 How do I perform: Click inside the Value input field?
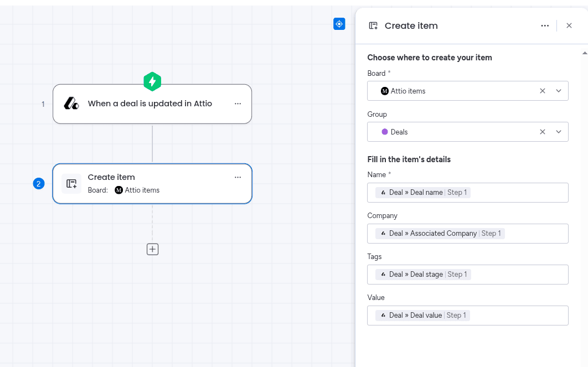[468, 316]
